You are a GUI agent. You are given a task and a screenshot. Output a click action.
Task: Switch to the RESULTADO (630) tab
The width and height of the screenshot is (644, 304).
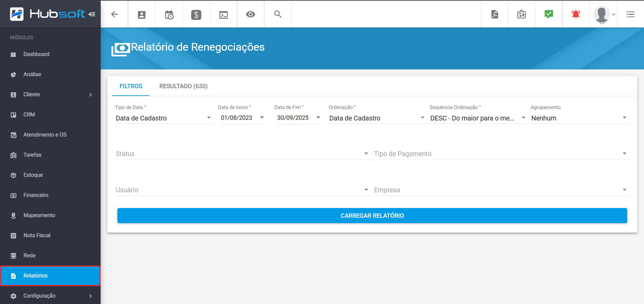click(183, 86)
